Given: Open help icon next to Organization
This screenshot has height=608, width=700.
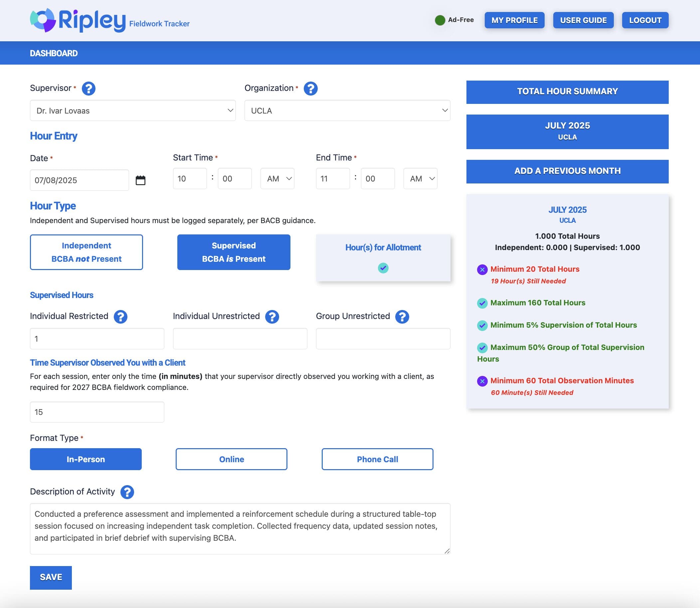Looking at the screenshot, I should 310,89.
